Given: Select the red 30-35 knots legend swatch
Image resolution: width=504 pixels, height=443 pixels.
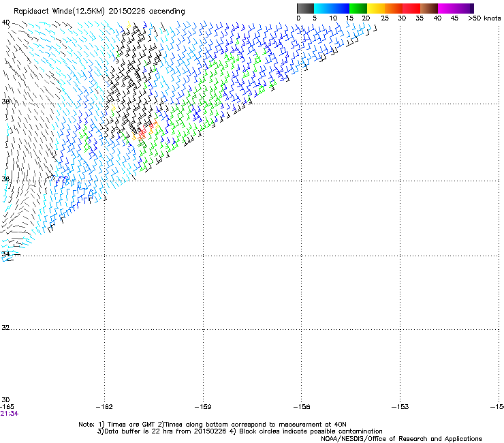Looking at the screenshot, I should (411, 8).
